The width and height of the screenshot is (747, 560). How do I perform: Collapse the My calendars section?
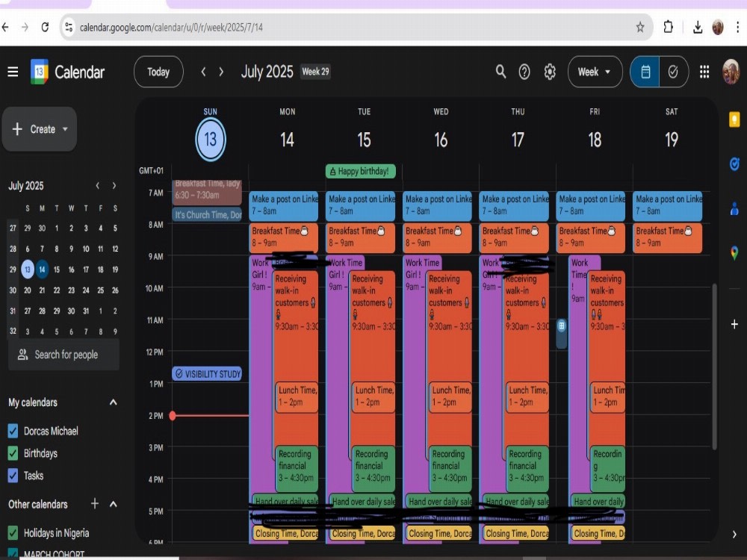[114, 402]
